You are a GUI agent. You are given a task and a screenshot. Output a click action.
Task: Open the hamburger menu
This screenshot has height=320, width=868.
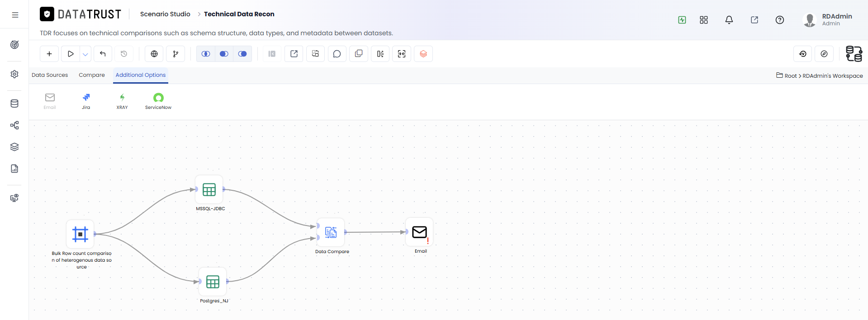(x=15, y=15)
